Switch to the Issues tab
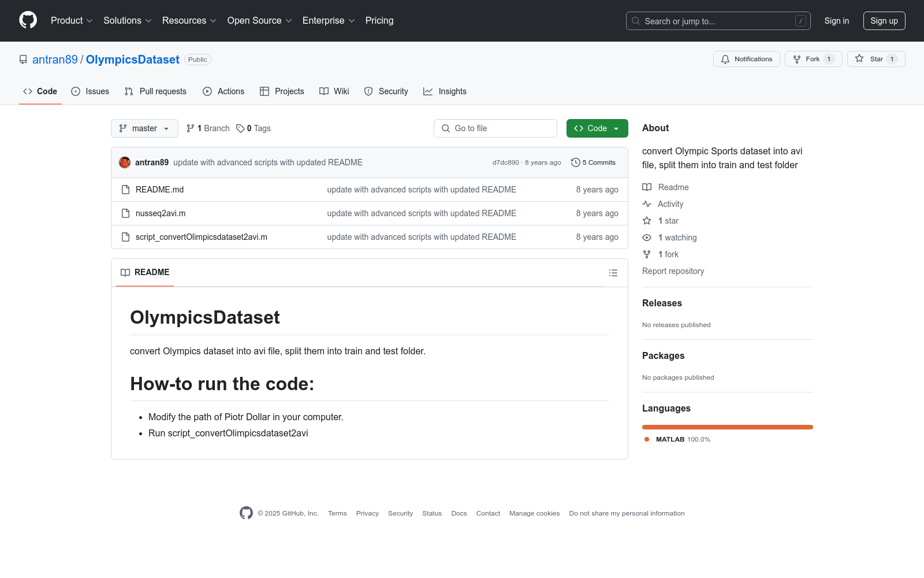Image resolution: width=924 pixels, height=578 pixels. click(x=90, y=91)
